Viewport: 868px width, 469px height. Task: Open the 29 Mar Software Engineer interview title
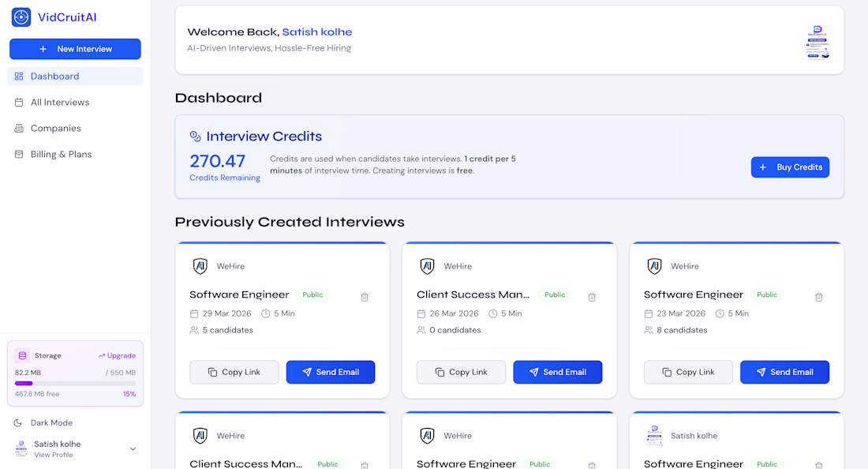point(239,295)
